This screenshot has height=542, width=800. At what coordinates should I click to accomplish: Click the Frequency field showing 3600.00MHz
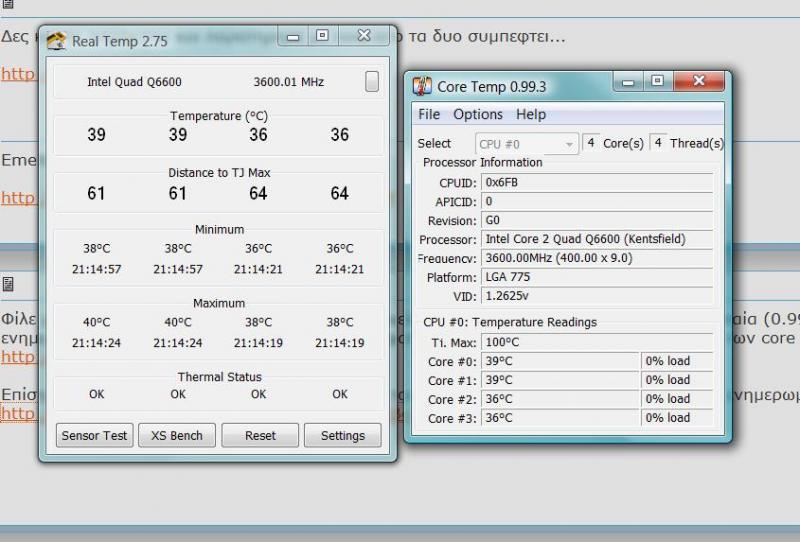coord(597,258)
